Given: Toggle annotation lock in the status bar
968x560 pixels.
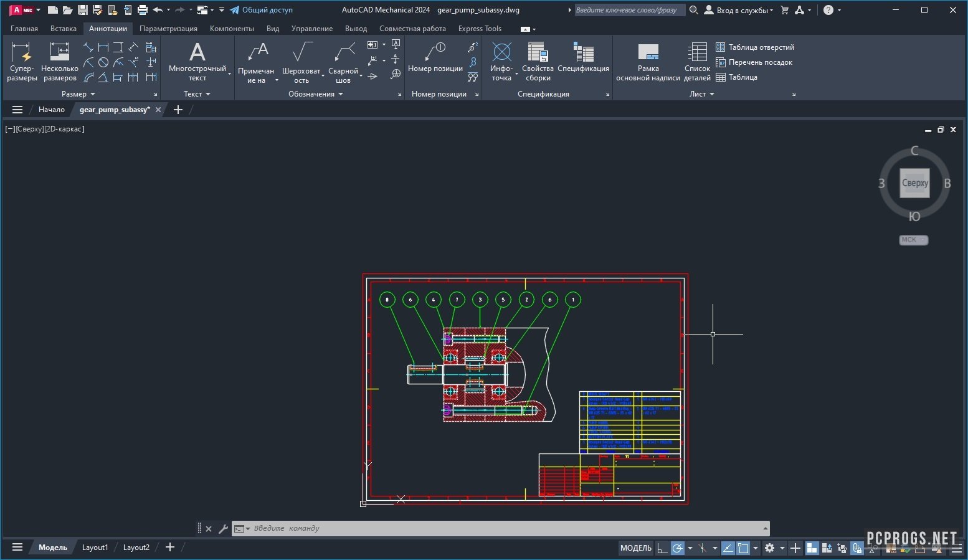Looking at the screenshot, I should pos(858,548).
